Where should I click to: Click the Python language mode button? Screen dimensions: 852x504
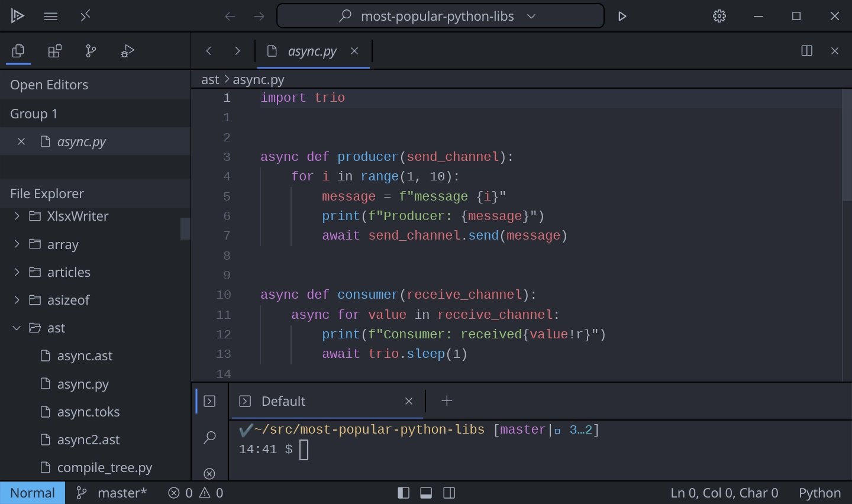point(819,493)
